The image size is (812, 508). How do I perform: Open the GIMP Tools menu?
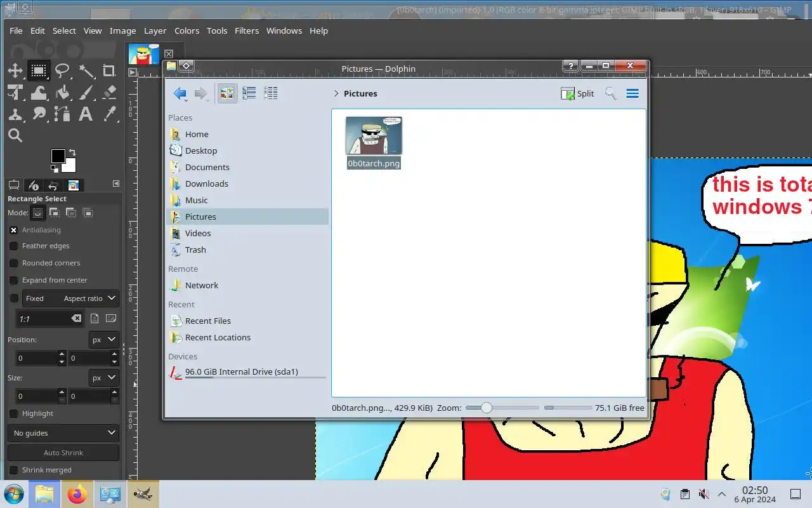point(217,30)
